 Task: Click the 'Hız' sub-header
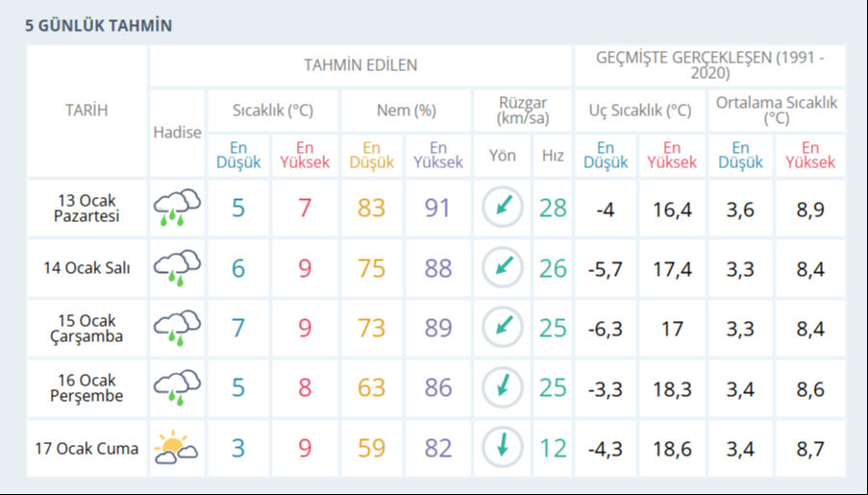[553, 156]
